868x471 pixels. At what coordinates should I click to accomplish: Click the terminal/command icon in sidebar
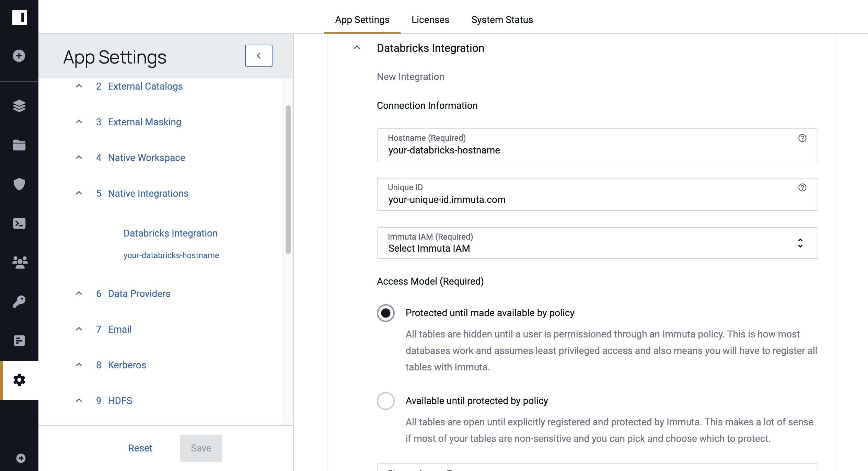19,223
